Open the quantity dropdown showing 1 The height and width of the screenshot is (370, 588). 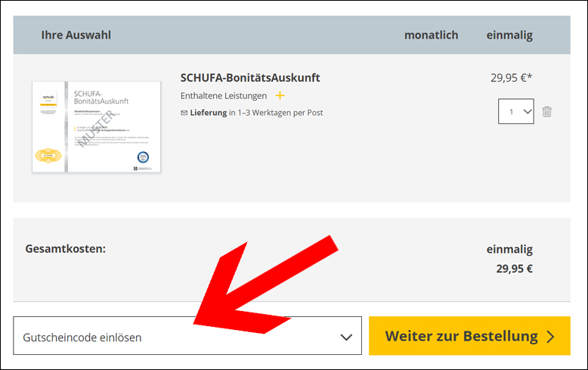point(516,111)
